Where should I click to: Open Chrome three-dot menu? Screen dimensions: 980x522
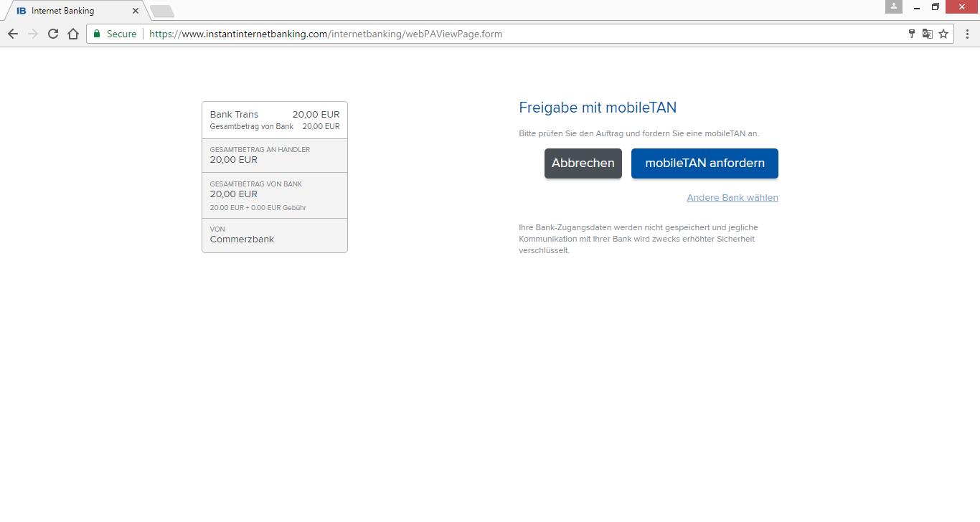pos(967,34)
